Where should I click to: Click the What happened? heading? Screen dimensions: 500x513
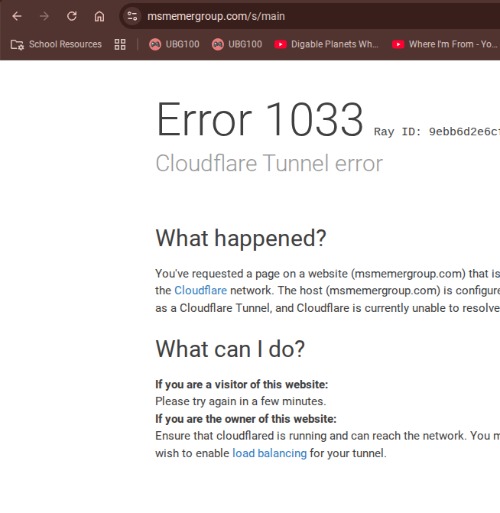241,238
